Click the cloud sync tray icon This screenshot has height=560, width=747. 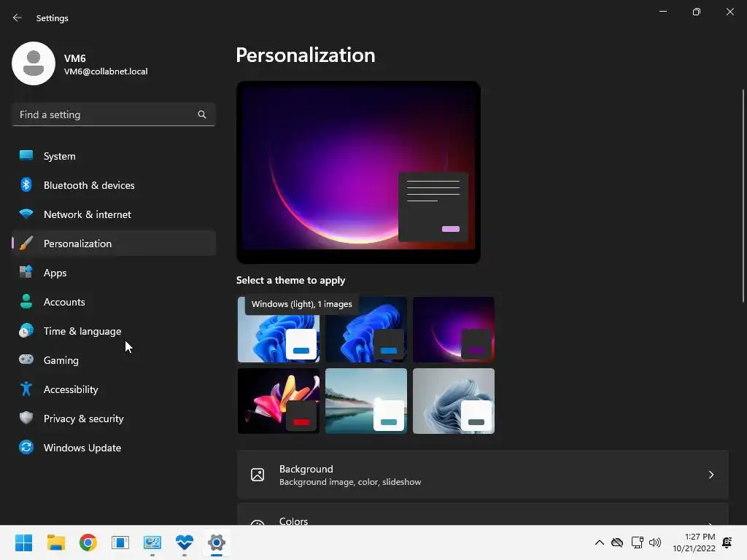pos(617,542)
